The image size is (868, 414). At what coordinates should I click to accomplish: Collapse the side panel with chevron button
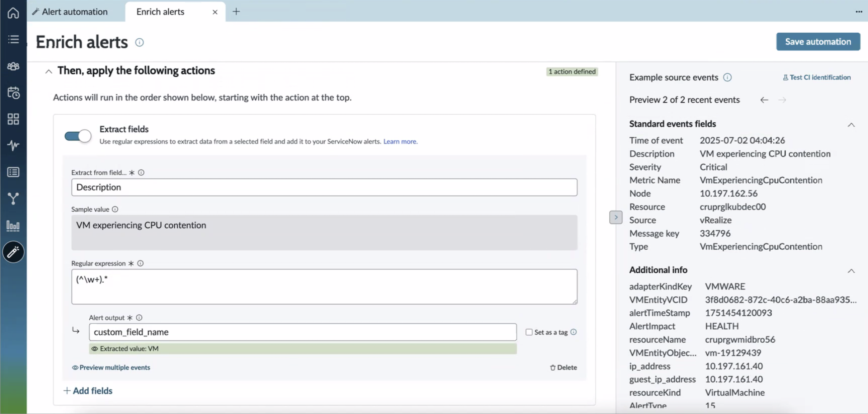[616, 217]
